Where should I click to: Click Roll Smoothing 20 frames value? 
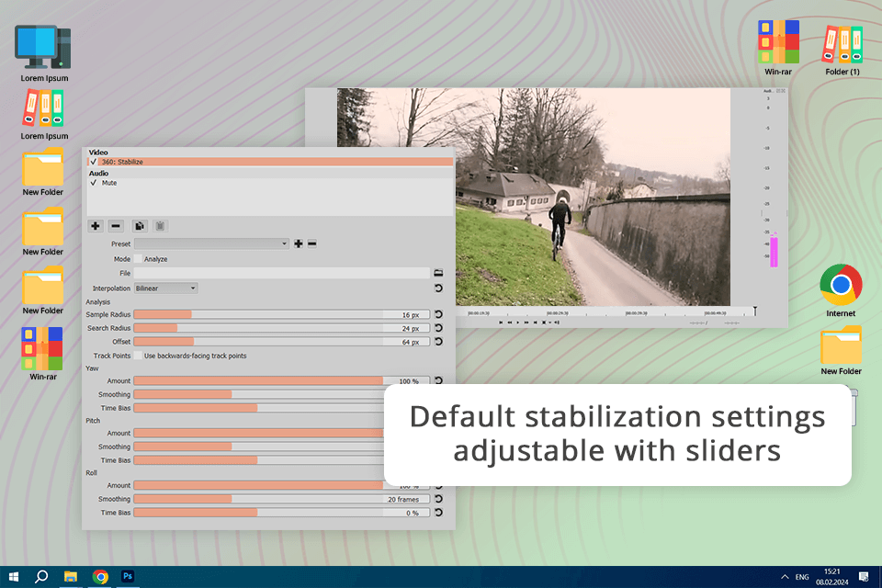coord(403,499)
